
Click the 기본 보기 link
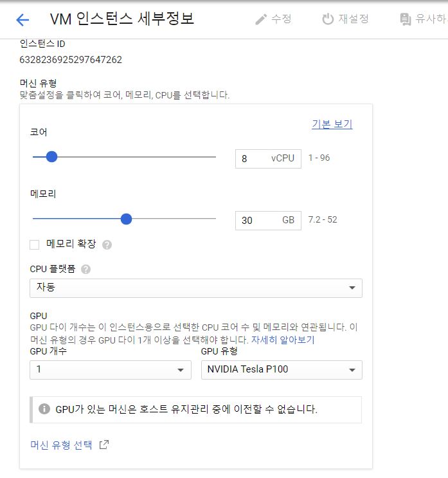pos(332,124)
